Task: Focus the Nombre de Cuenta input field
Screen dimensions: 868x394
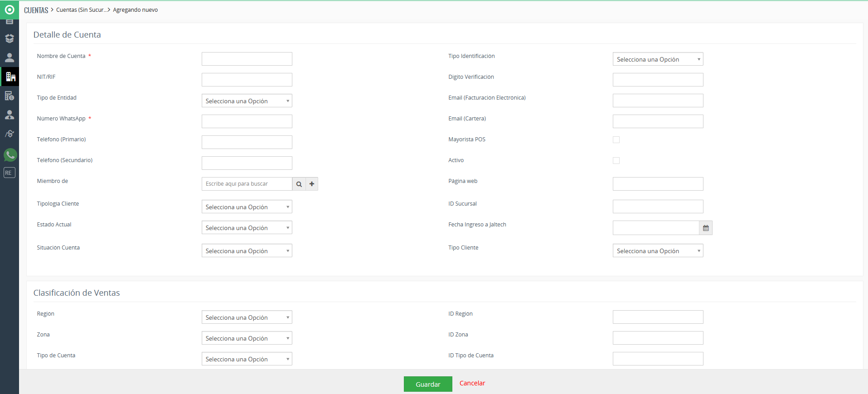Action: click(x=247, y=59)
